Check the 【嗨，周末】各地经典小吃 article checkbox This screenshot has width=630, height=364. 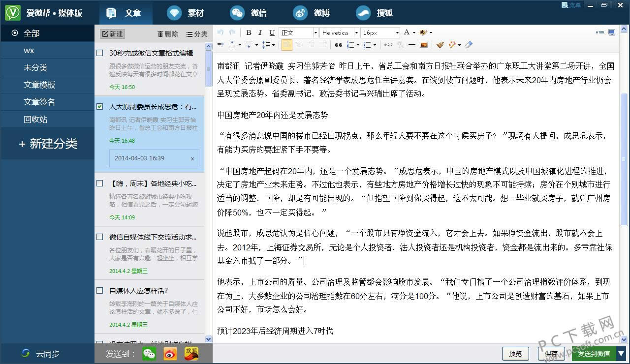[100, 183]
